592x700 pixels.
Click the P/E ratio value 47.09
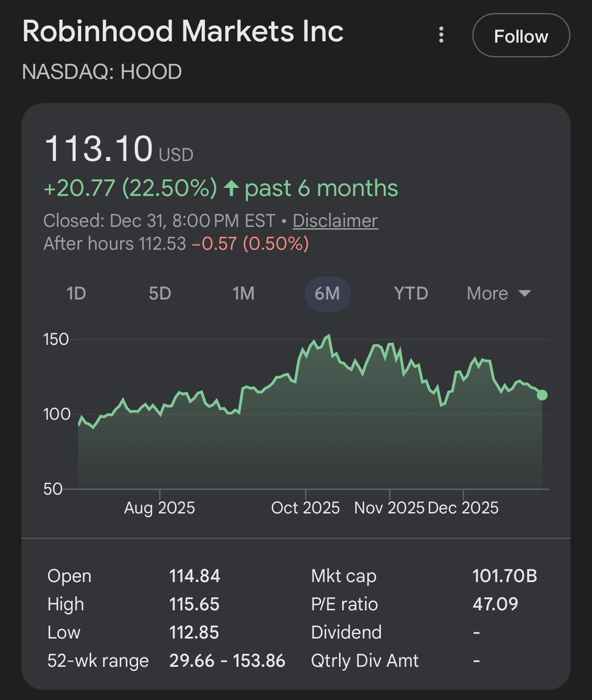495,604
